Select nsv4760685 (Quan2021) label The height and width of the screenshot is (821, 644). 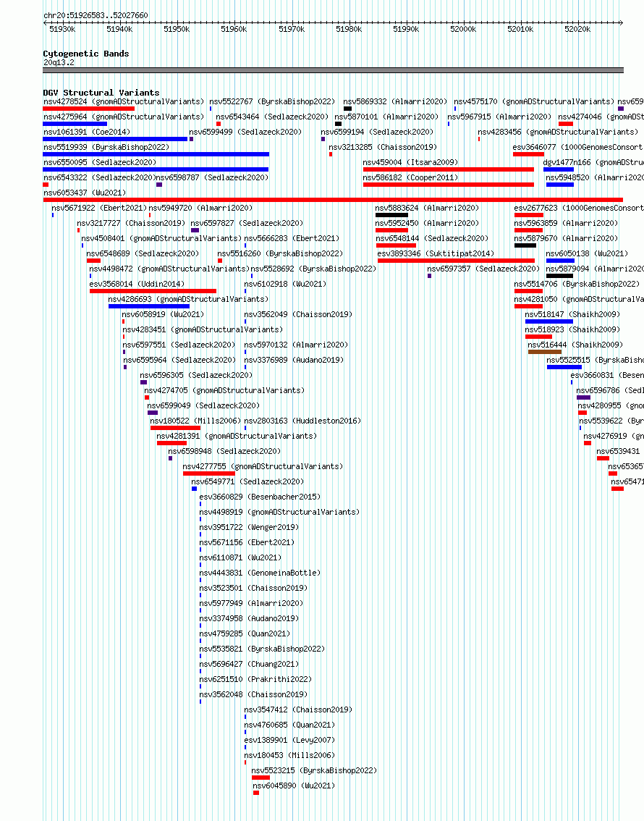[289, 724]
